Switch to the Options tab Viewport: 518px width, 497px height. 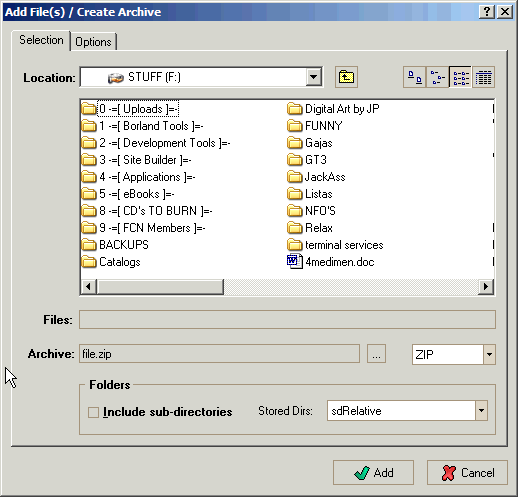point(93,42)
